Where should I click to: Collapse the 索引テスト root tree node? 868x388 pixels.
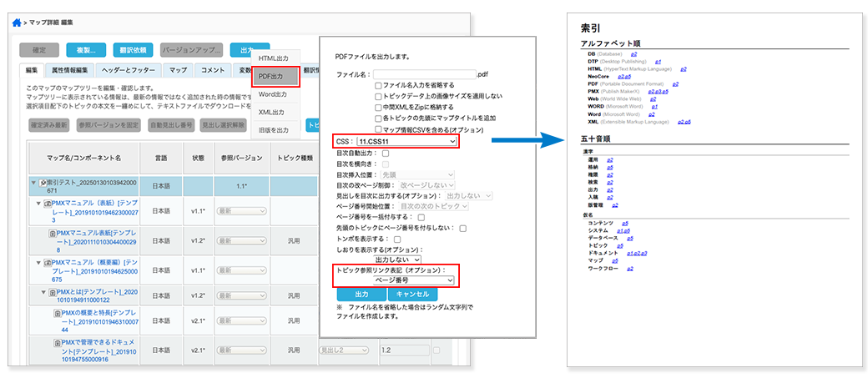(33, 183)
